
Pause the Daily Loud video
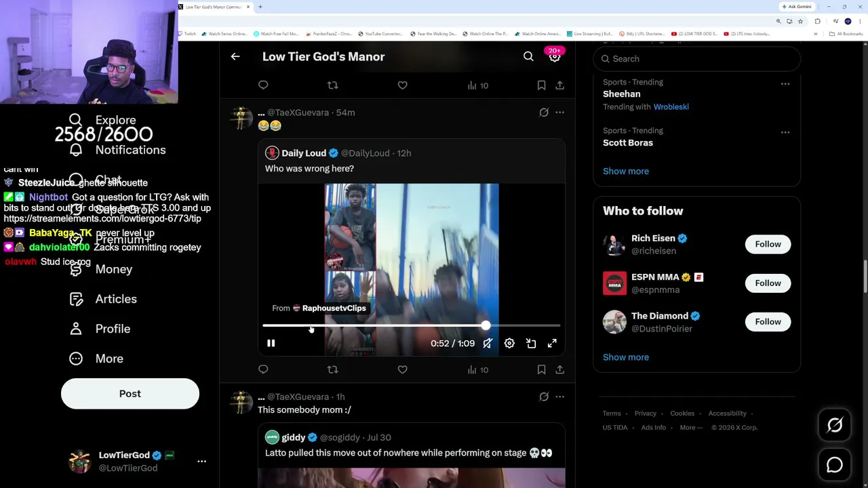pyautogui.click(x=271, y=344)
